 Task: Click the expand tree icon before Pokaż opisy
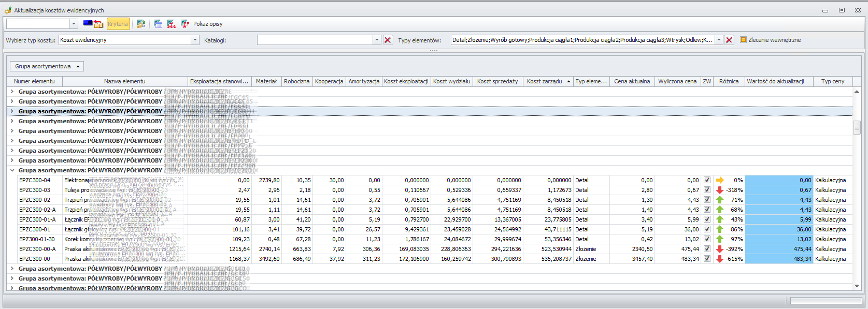(x=185, y=24)
